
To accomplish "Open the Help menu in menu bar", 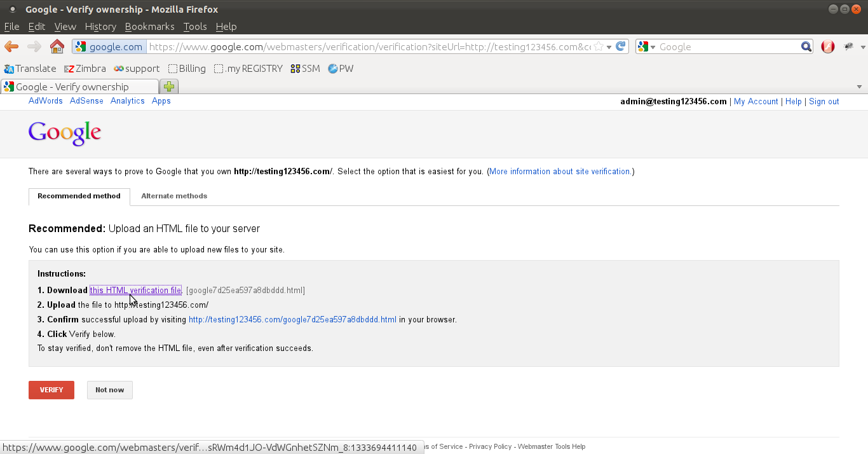I will point(226,27).
